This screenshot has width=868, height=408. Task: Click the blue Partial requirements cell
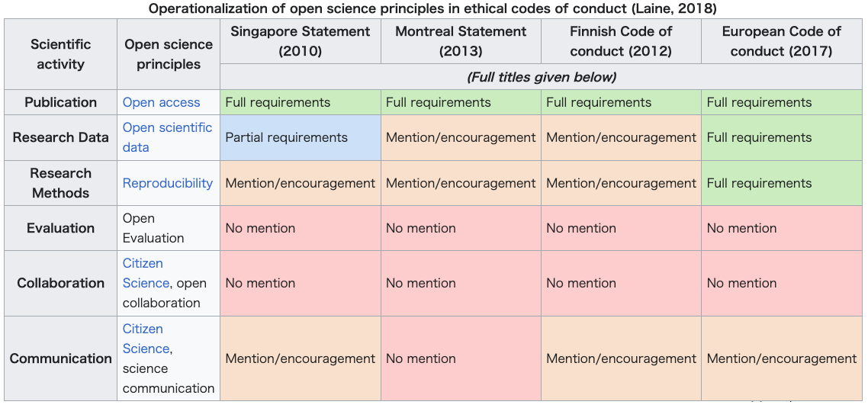[x=300, y=137]
